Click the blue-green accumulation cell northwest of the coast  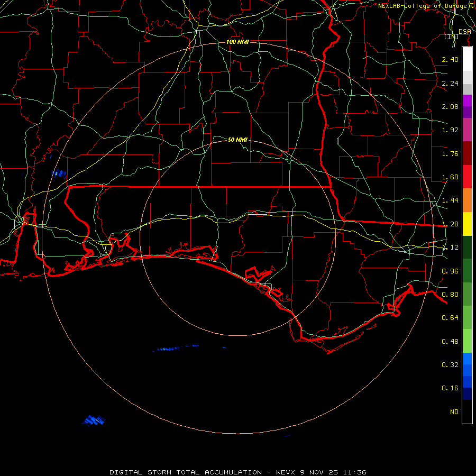coord(59,173)
